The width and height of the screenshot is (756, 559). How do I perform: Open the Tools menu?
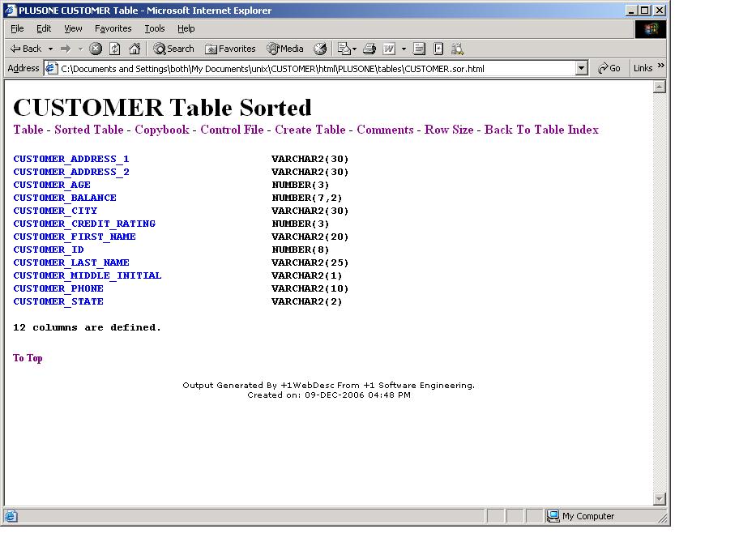point(154,28)
